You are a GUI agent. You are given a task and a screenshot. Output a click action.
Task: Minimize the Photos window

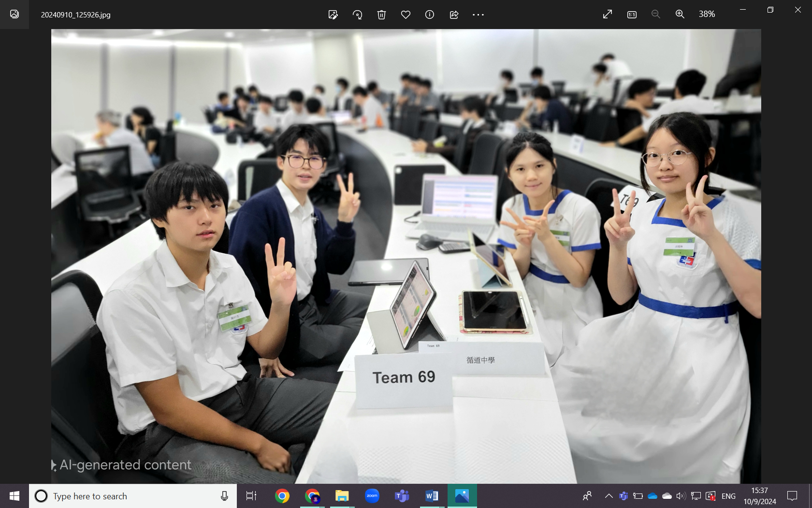743,10
